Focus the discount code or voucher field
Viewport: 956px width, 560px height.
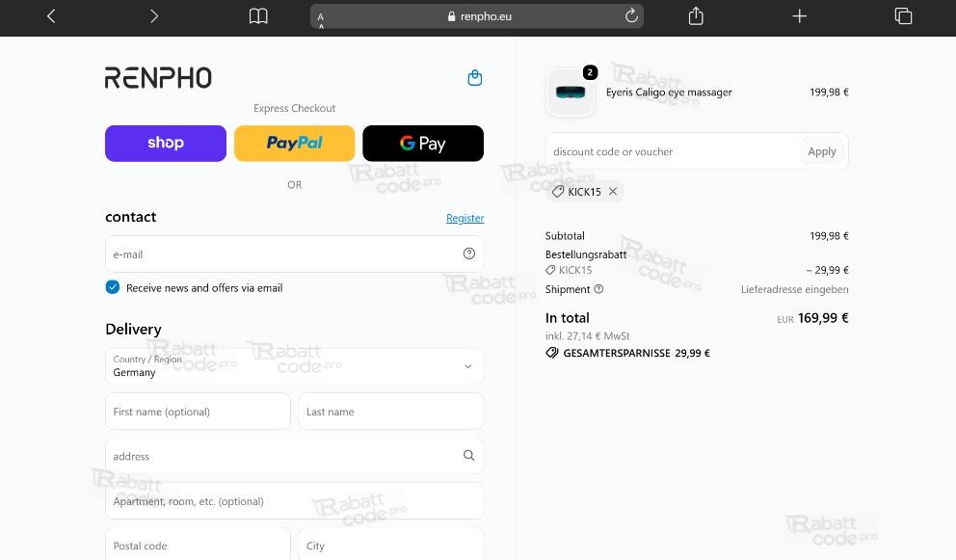[x=673, y=151]
